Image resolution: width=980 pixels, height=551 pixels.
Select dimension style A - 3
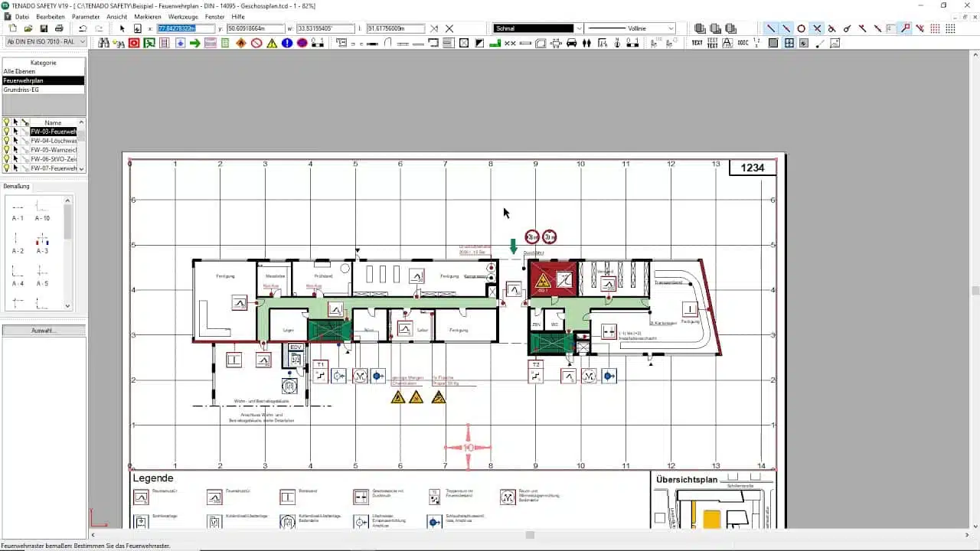tap(42, 243)
